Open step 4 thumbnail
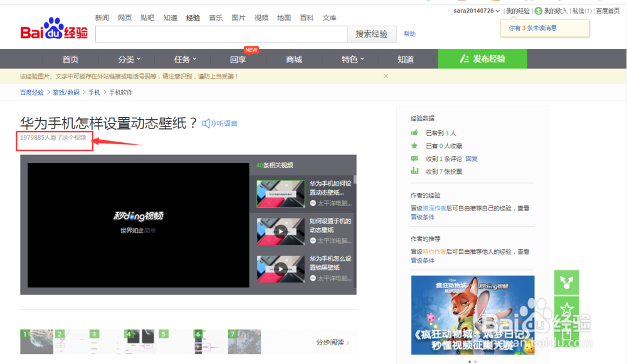The image size is (627, 364). (140, 341)
